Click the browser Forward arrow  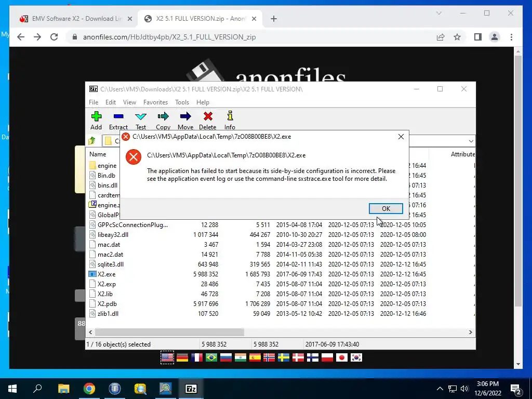coord(37,37)
